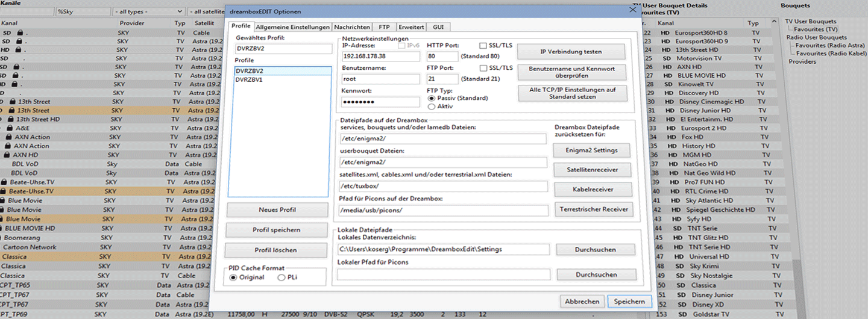Close the dreamboxEDIT Optionen dialog
This screenshot has width=868, height=319.
[632, 10]
